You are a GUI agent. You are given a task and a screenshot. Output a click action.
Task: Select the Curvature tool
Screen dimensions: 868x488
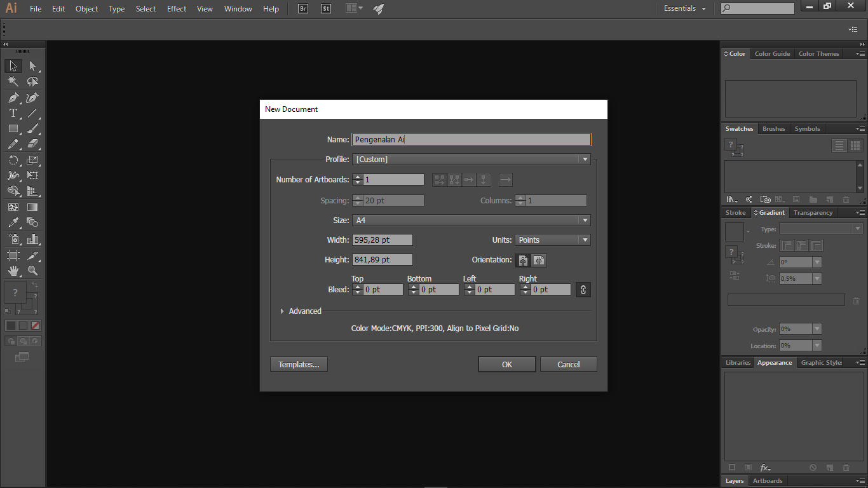(x=33, y=97)
